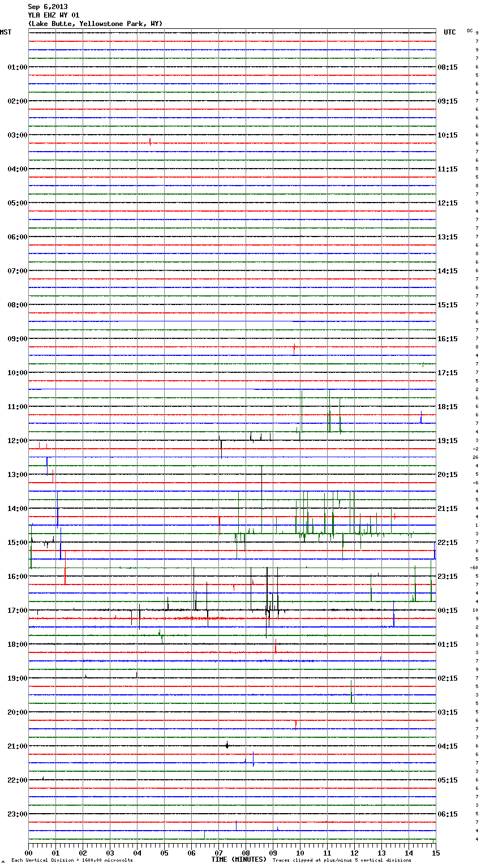Viewport: 481px width, 868px height.
Task: Pick the 02:15 UTC time label
Action: pyautogui.click(x=448, y=678)
